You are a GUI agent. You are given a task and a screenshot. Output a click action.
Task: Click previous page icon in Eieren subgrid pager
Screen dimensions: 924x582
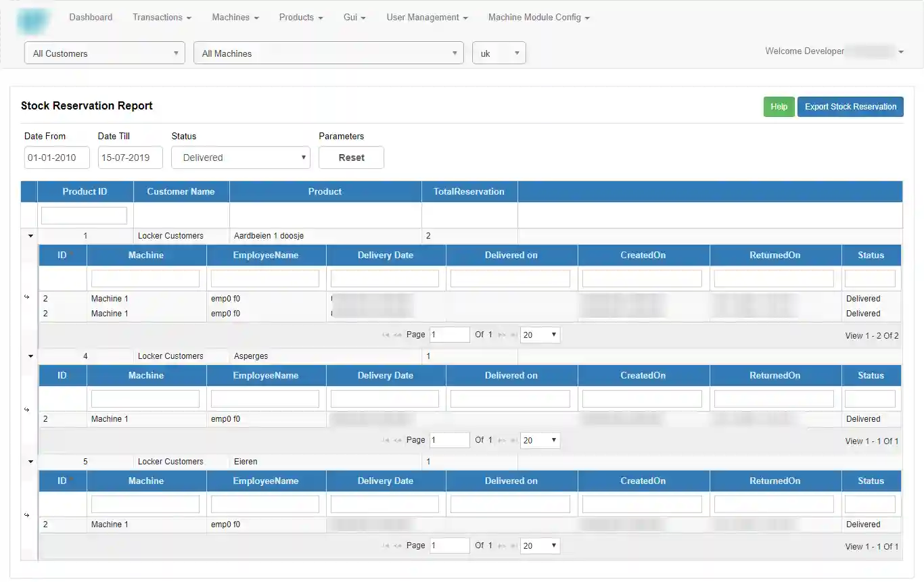click(398, 546)
